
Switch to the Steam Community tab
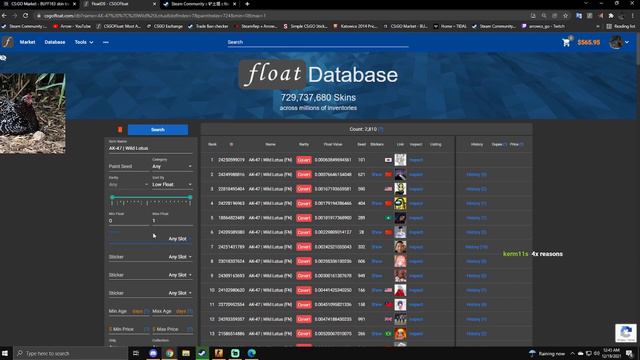[x=199, y=4]
